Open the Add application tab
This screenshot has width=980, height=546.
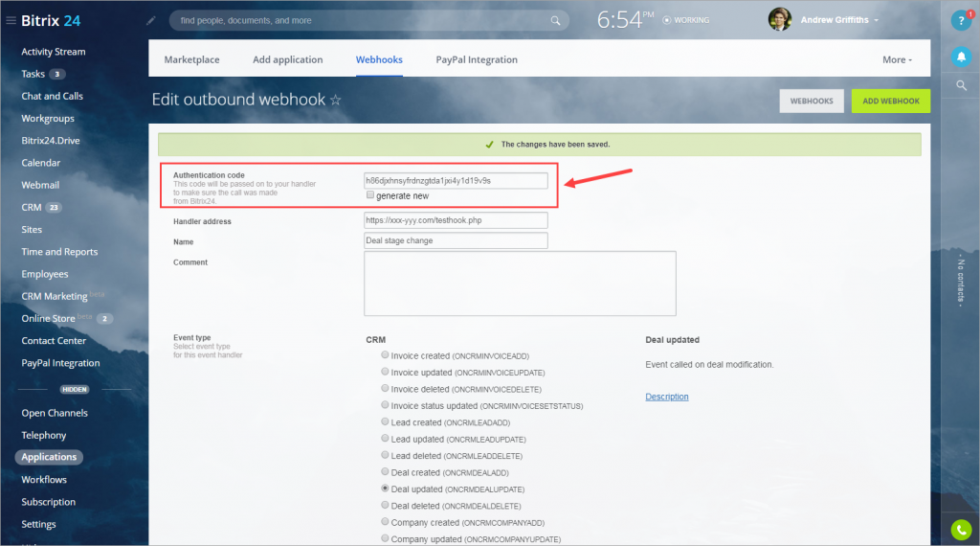287,59
